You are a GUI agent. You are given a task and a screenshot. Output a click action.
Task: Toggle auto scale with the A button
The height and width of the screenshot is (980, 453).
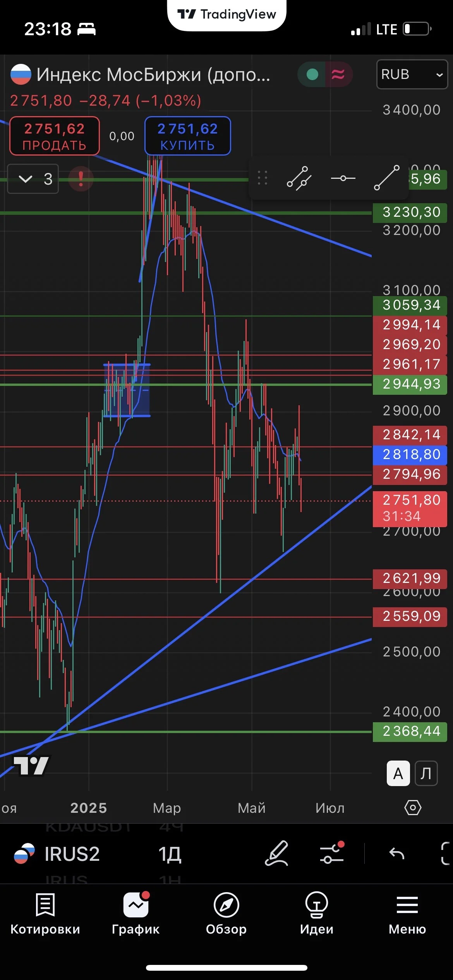tap(398, 773)
